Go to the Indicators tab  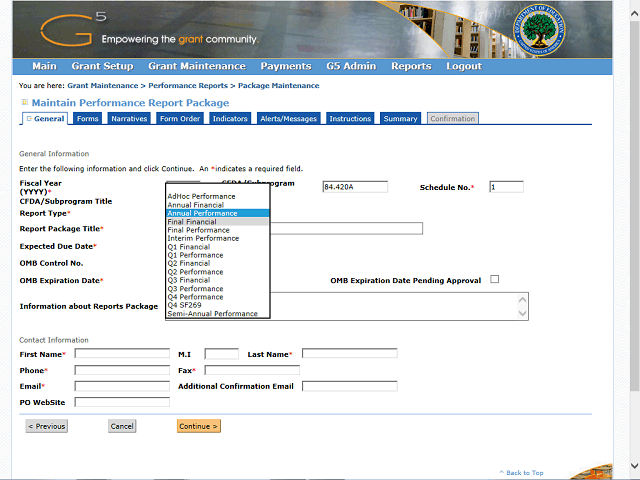coord(230,118)
